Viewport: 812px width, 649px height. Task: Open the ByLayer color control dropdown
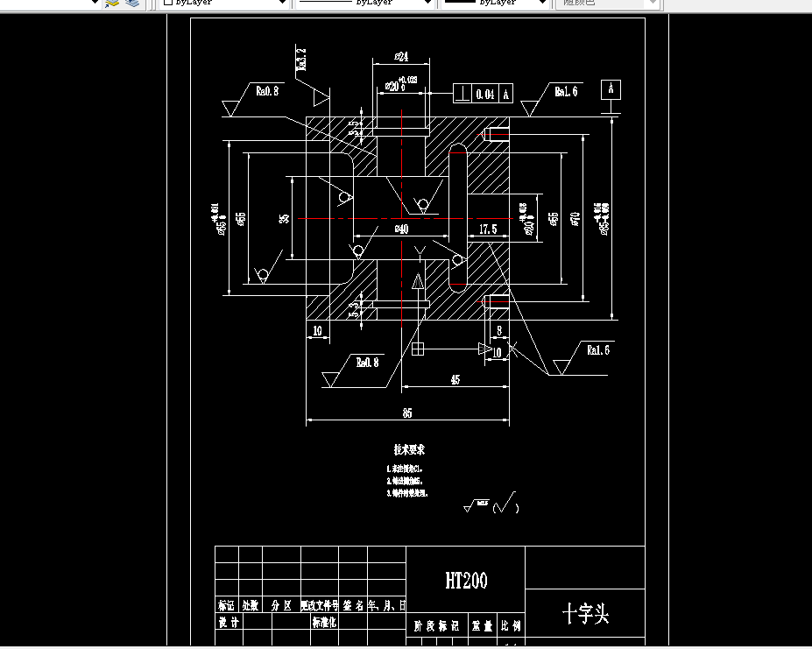[x=224, y=3]
